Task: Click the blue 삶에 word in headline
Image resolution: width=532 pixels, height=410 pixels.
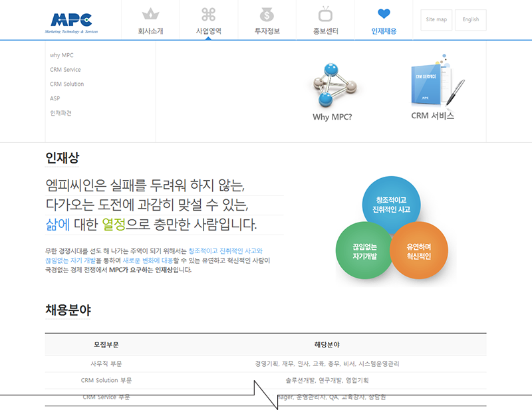Action: [x=58, y=224]
